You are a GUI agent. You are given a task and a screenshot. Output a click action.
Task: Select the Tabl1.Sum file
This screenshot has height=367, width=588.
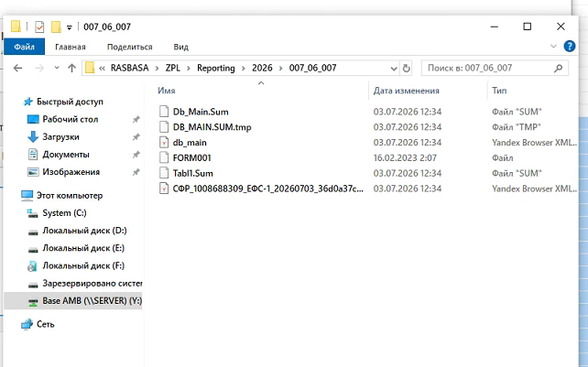click(192, 173)
